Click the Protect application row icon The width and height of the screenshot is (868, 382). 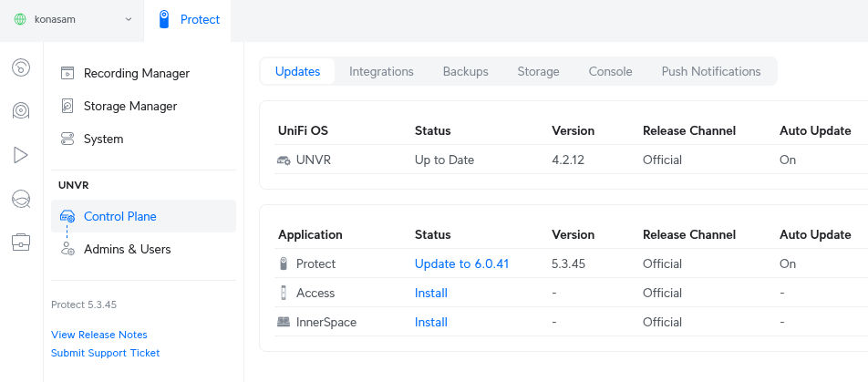pos(284,263)
